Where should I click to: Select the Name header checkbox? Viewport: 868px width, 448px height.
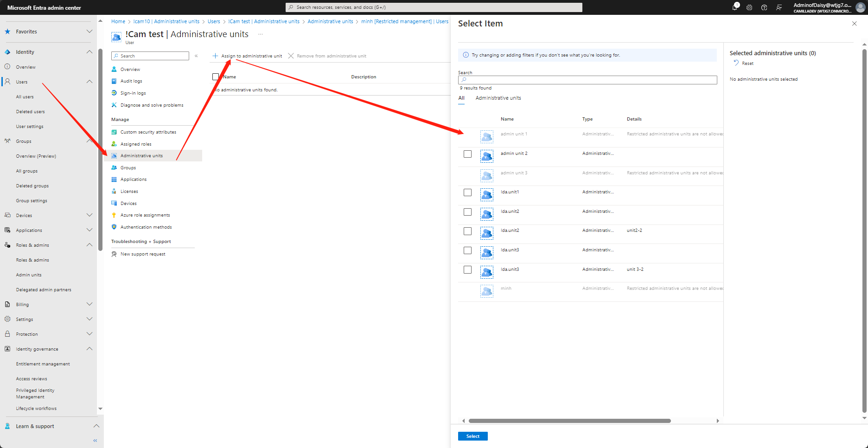(216, 77)
